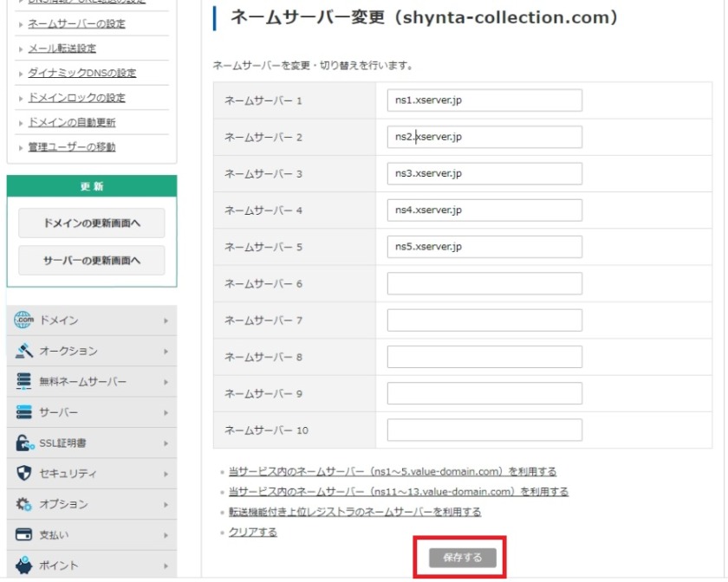
Task: Click the option gears icon
Action: click(x=23, y=504)
